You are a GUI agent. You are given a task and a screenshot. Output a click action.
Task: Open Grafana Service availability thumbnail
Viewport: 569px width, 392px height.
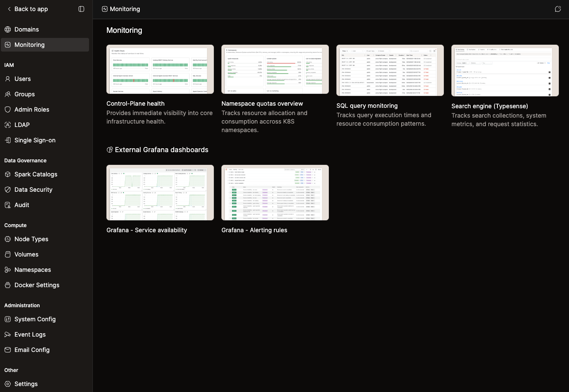(160, 193)
